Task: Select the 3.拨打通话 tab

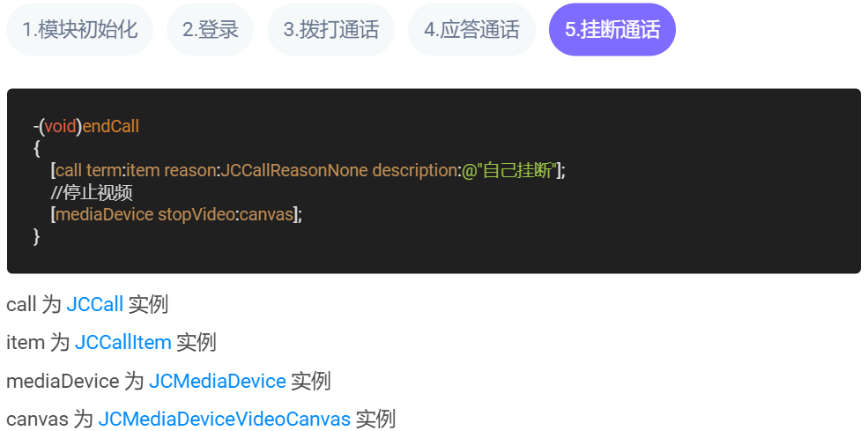Action: tap(331, 29)
